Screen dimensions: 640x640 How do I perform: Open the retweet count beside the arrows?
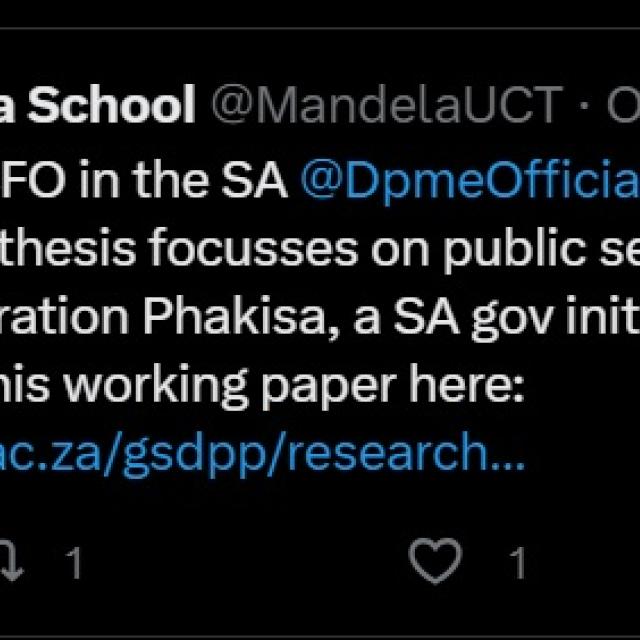pyautogui.click(x=74, y=563)
